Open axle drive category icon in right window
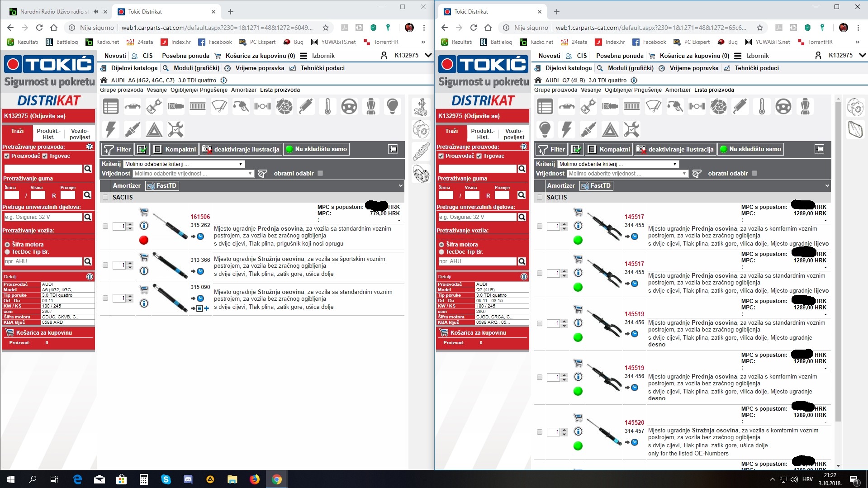 [x=697, y=107]
